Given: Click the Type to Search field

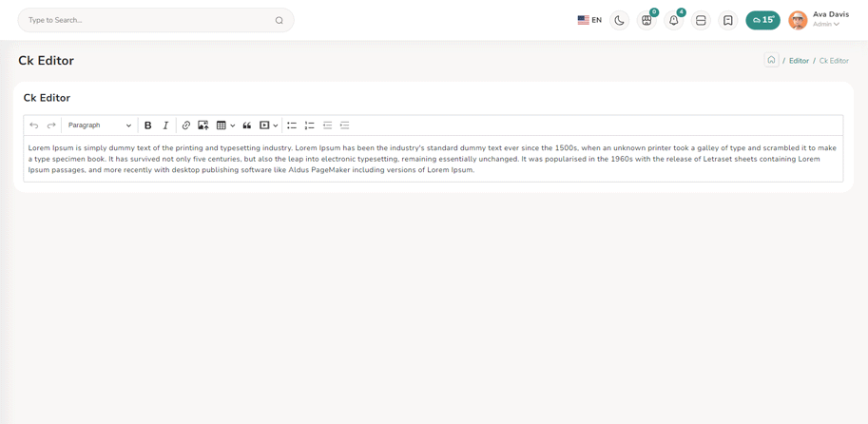Looking at the screenshot, I should point(149,20).
